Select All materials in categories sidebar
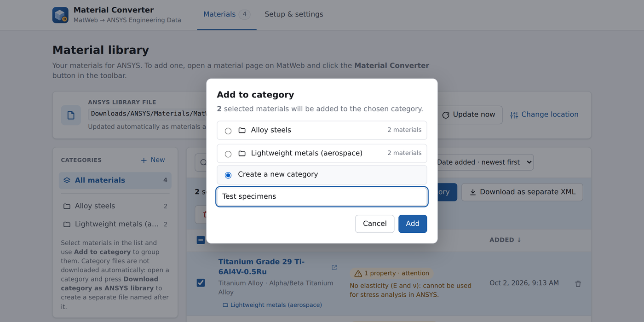This screenshot has width=644, height=322. [x=115, y=180]
